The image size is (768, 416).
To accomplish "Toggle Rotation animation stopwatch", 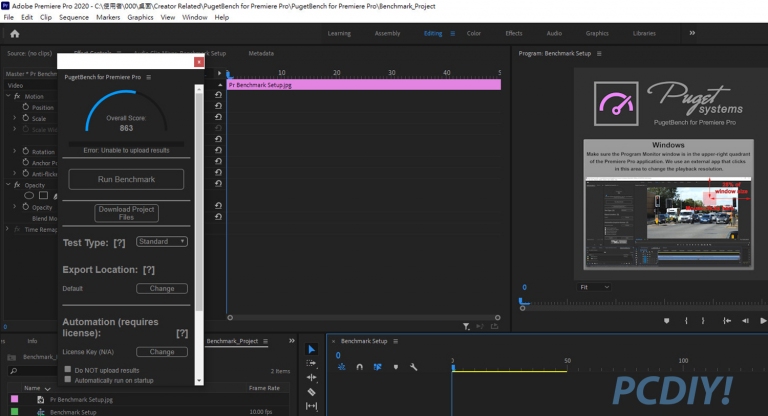I will [25, 151].
